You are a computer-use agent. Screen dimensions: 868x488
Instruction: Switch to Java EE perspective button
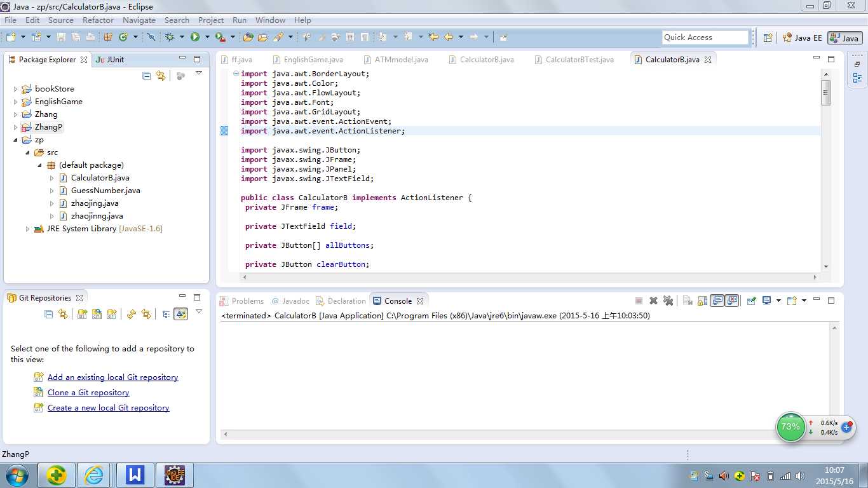pos(802,37)
